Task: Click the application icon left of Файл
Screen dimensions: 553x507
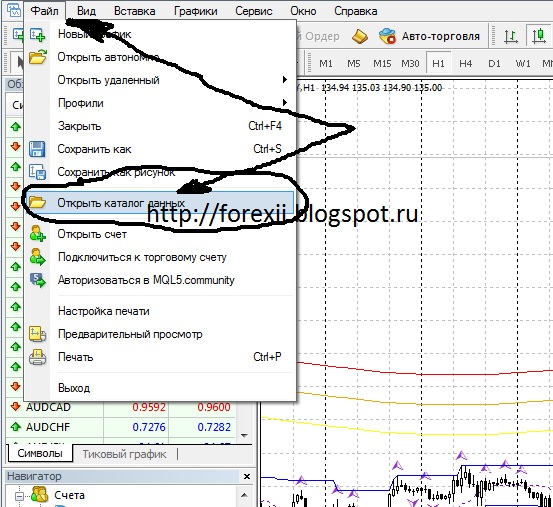Action: [13, 10]
